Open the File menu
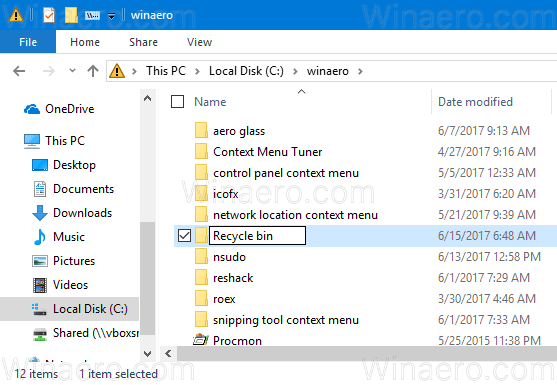557x385 pixels. (28, 42)
